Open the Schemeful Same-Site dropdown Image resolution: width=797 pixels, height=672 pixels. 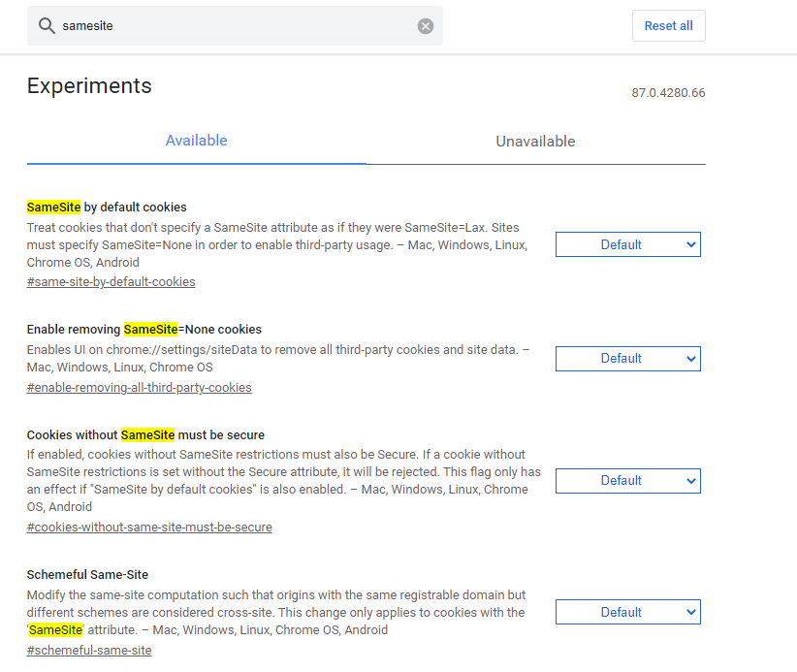point(627,612)
